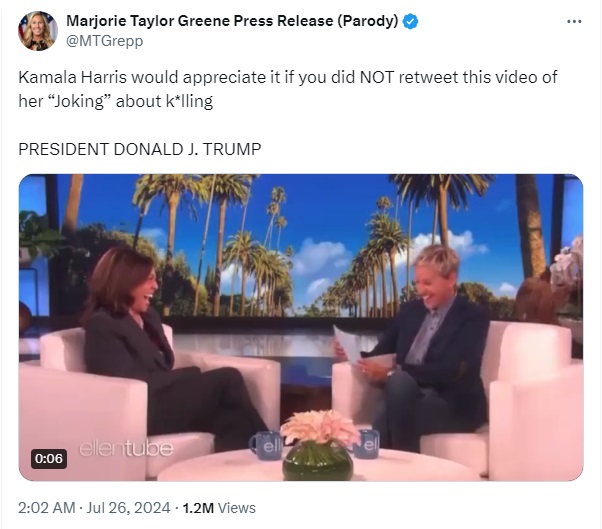Open the 2:02 AM timestamp link
602x529 pixels.
pos(46,508)
